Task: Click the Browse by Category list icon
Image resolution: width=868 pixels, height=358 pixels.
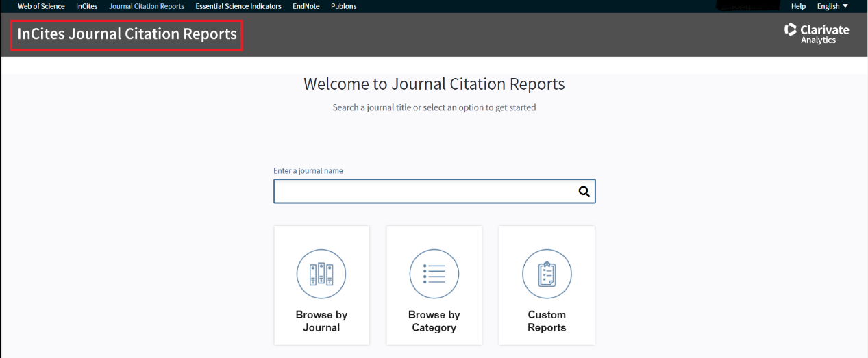Action: (434, 274)
